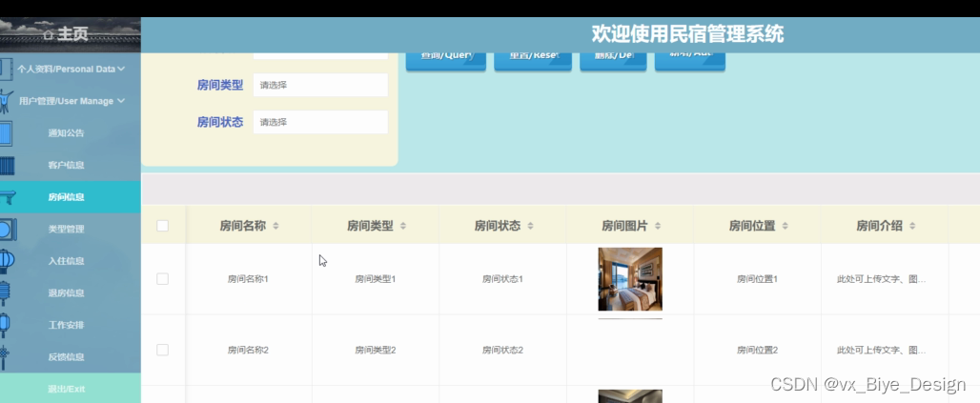The image size is (980, 403).
Task: Click the 客户信息 sidebar icon
Action: click(8, 166)
